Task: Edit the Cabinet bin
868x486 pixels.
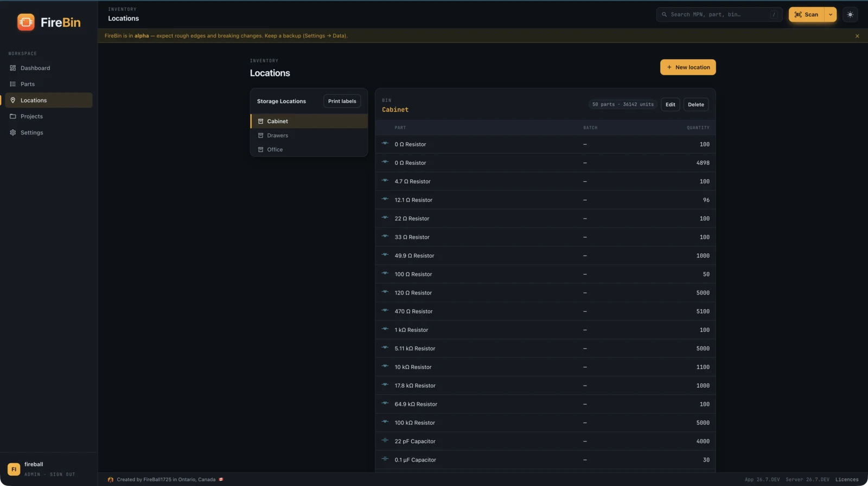Action: [x=671, y=105]
